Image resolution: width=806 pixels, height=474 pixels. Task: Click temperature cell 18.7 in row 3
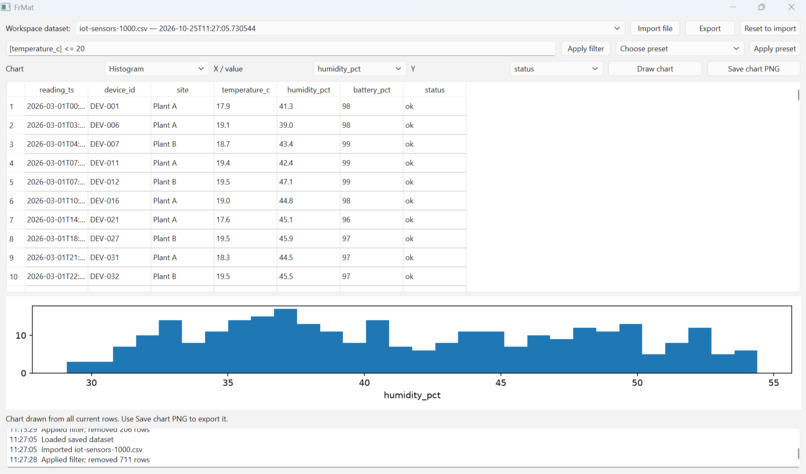(245, 144)
